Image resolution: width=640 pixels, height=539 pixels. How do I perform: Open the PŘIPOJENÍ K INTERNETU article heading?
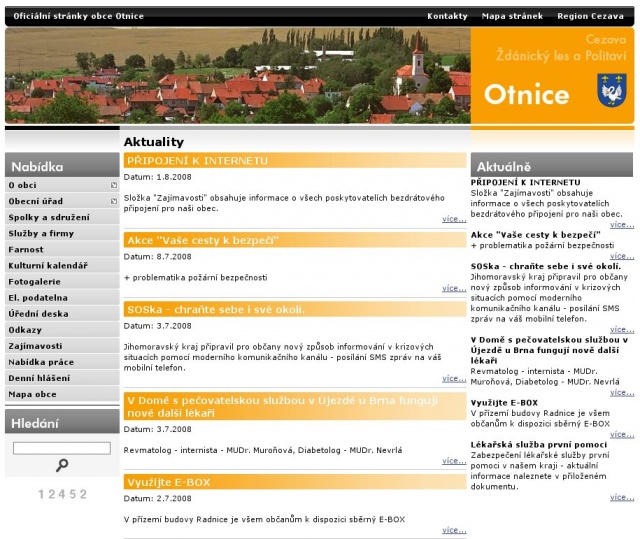click(x=197, y=160)
